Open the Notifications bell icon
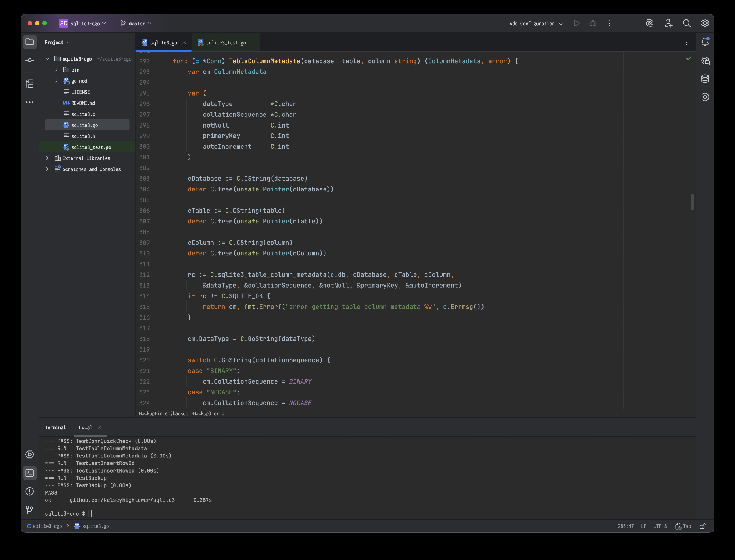 point(704,42)
